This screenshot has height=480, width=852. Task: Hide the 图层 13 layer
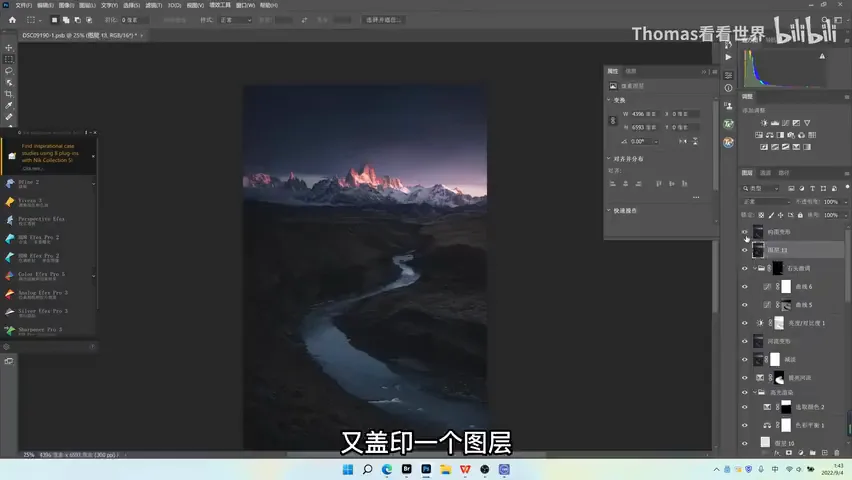pos(744,250)
